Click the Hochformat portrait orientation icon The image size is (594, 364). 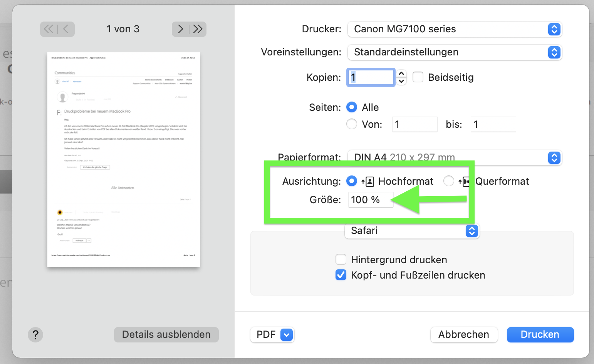(368, 182)
